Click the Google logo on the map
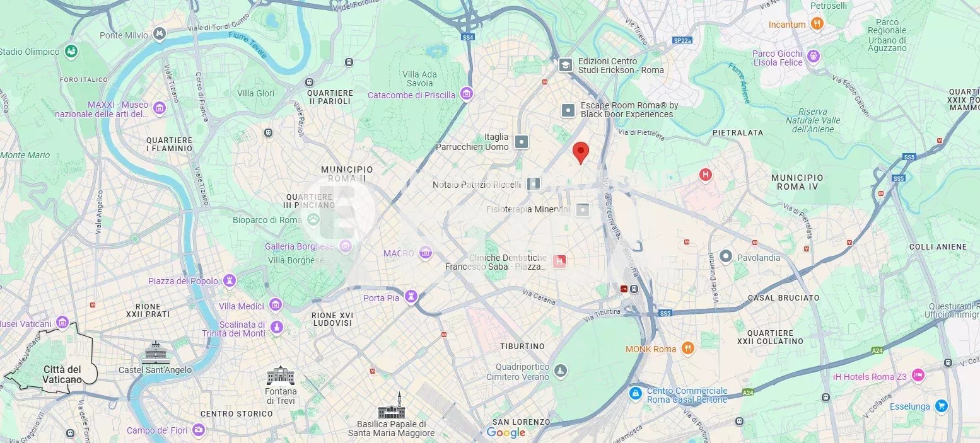The image size is (980, 443). (506, 433)
